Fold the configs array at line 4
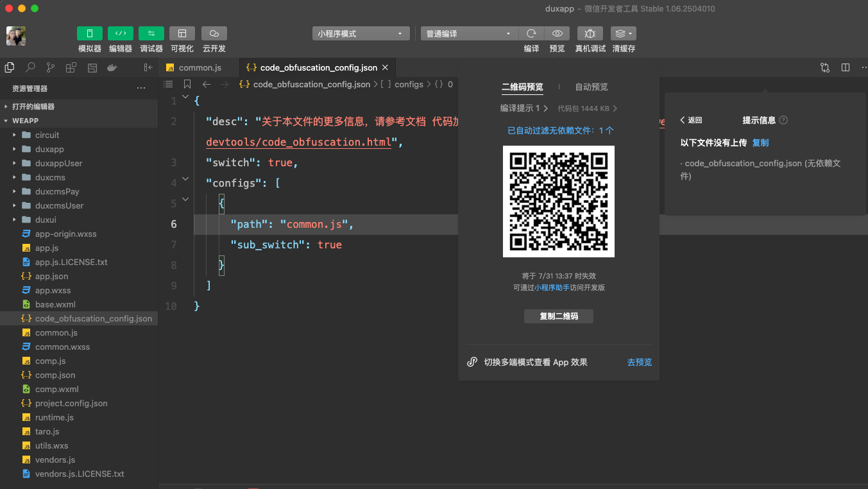 [x=185, y=179]
